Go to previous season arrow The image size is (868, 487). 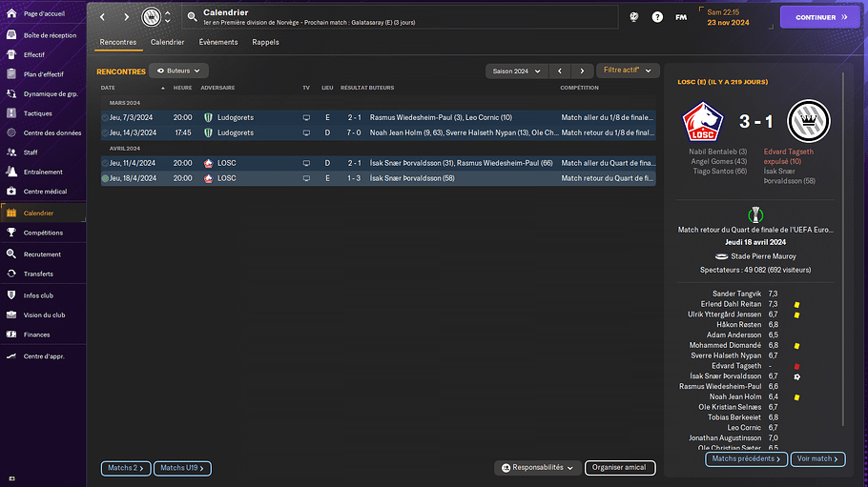click(x=560, y=71)
